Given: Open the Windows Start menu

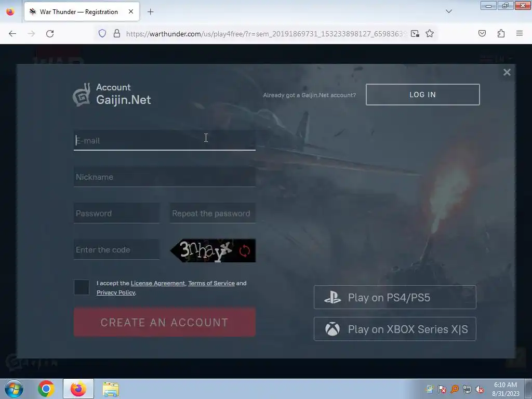Looking at the screenshot, I should pyautogui.click(x=14, y=389).
